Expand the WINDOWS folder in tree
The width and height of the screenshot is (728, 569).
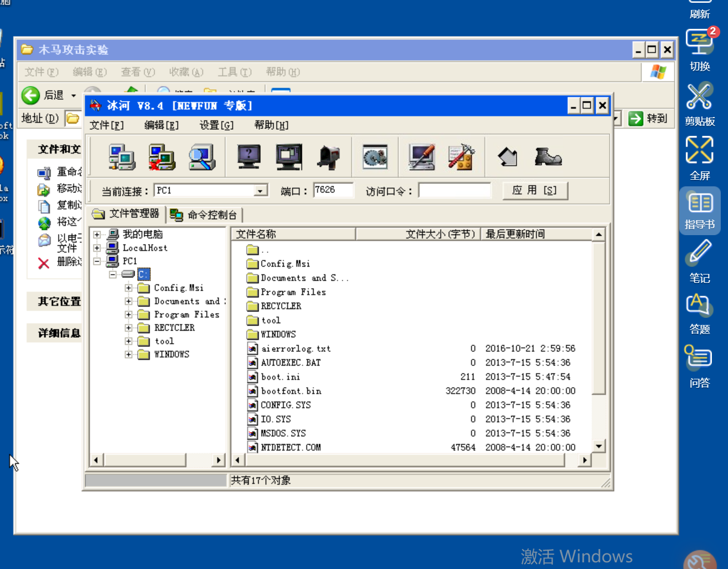pos(128,354)
